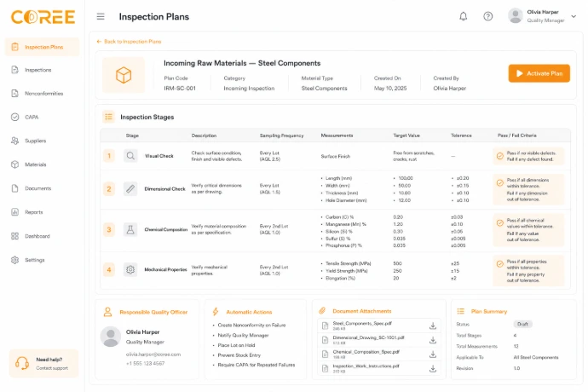Click the Mechanical Properties gear icon
Screen dimensions: 588x392
(130, 269)
